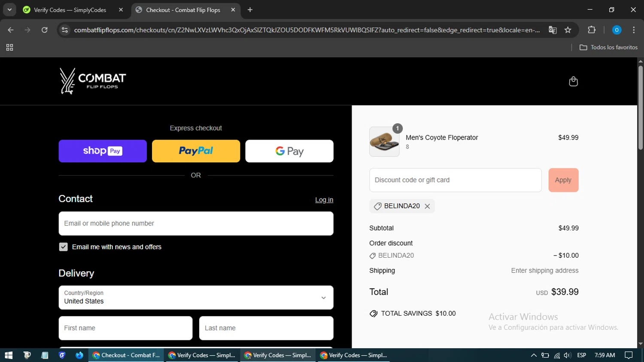Click the BELINDA20 tag icon chip

(402, 206)
